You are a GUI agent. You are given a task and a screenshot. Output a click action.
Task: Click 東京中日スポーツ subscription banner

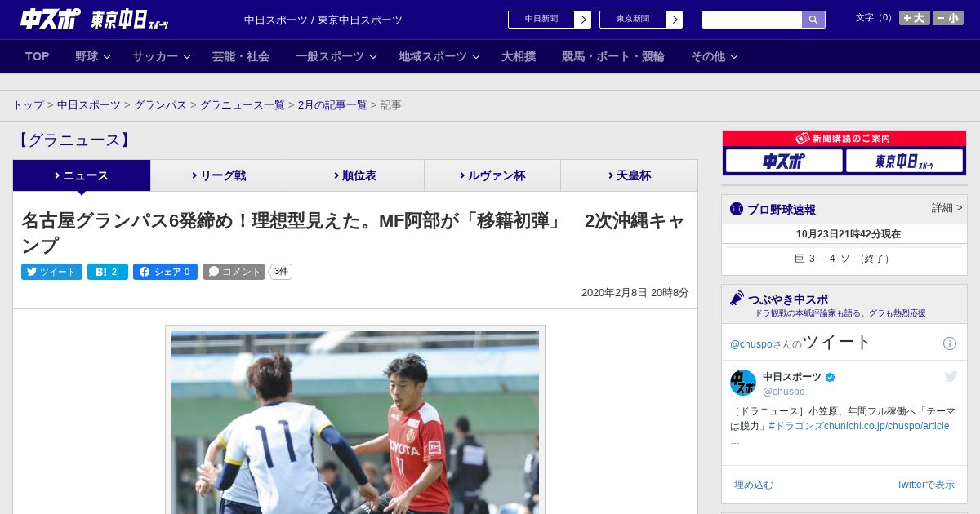tap(904, 161)
